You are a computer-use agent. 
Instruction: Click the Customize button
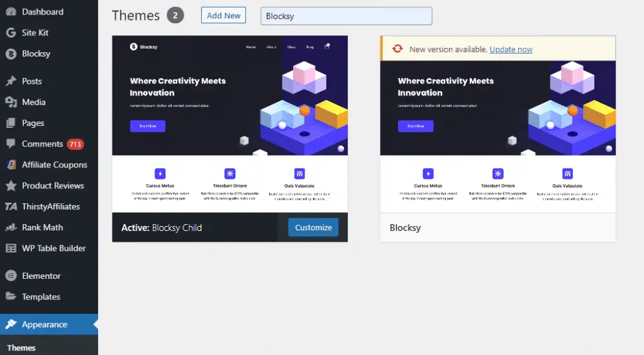pyautogui.click(x=313, y=227)
